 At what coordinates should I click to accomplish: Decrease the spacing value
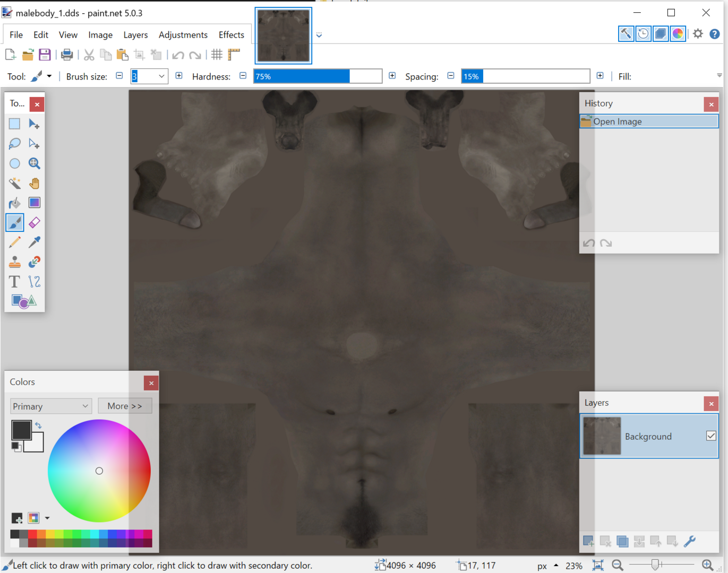451,76
